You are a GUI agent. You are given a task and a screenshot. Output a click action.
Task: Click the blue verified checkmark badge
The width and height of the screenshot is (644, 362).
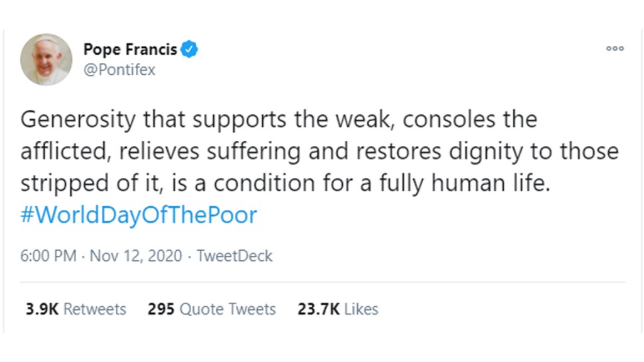point(189,49)
